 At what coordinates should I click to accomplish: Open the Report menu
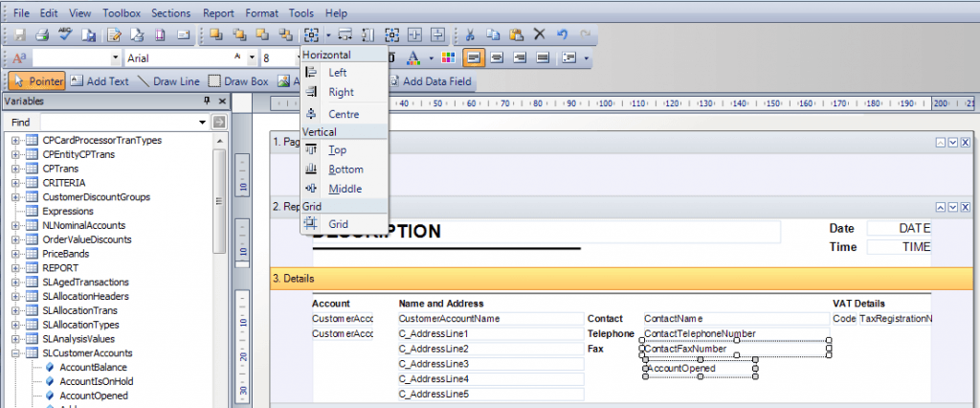click(x=219, y=12)
